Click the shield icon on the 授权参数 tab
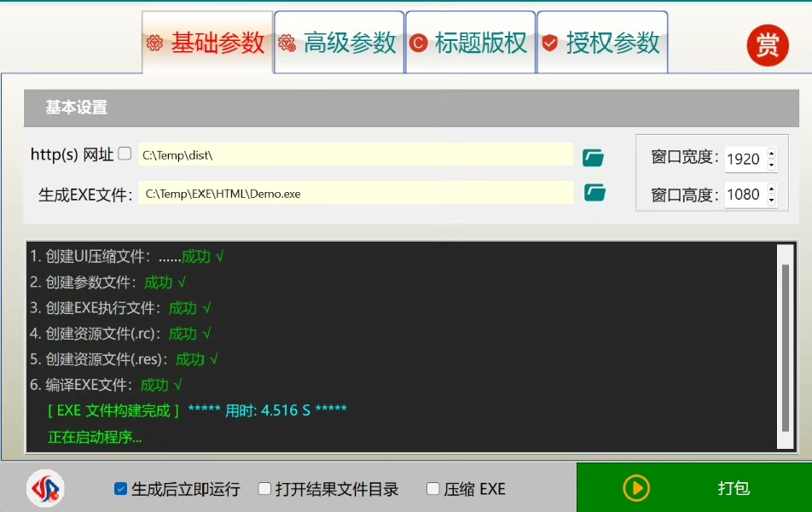Viewport: 812px width, 512px height. 550,43
